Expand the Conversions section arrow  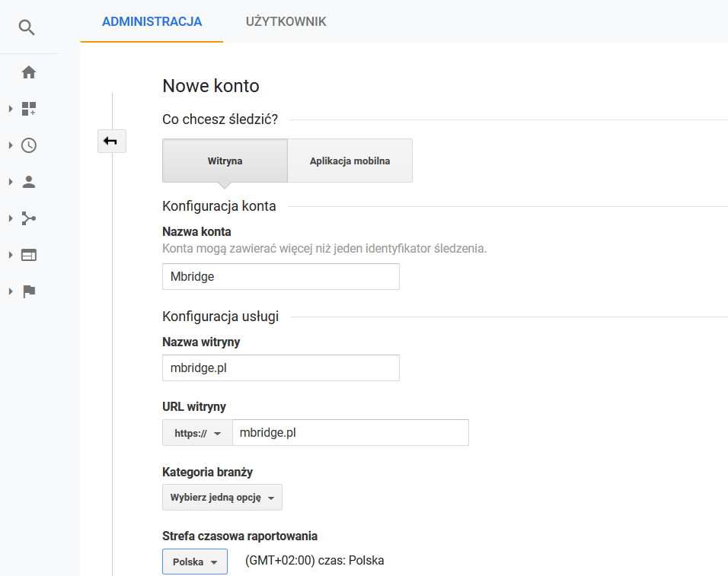[x=11, y=291]
